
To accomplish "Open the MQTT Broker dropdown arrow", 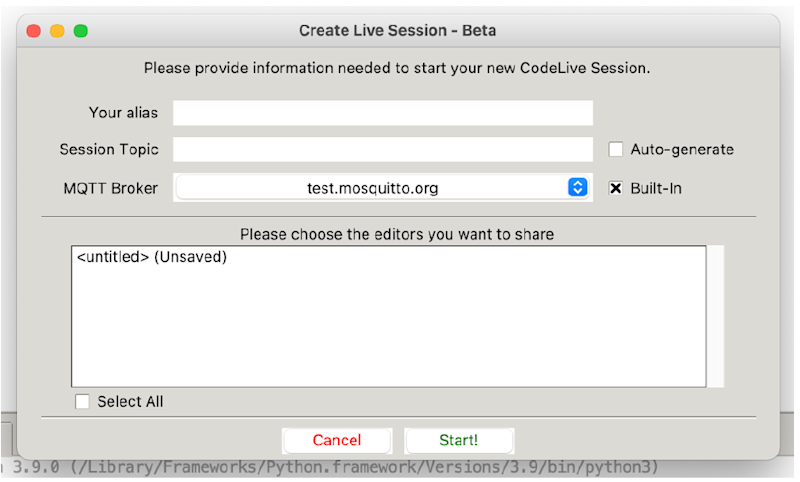I will 577,187.
